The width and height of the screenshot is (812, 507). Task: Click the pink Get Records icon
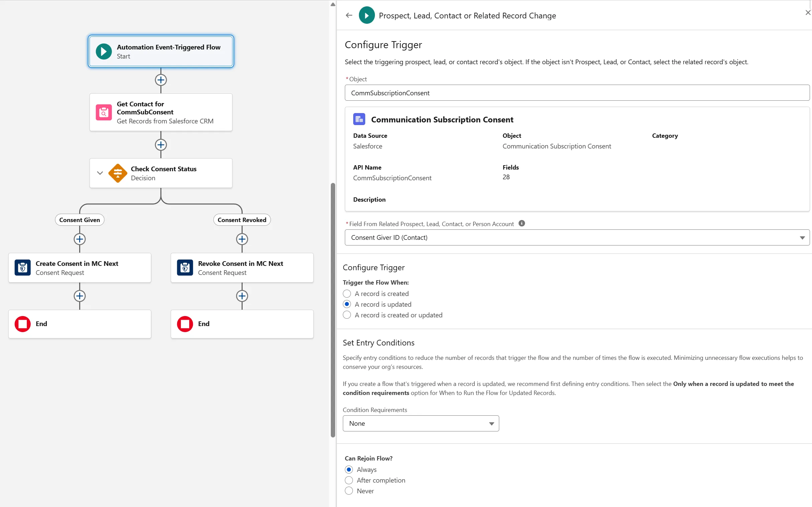[x=104, y=112]
